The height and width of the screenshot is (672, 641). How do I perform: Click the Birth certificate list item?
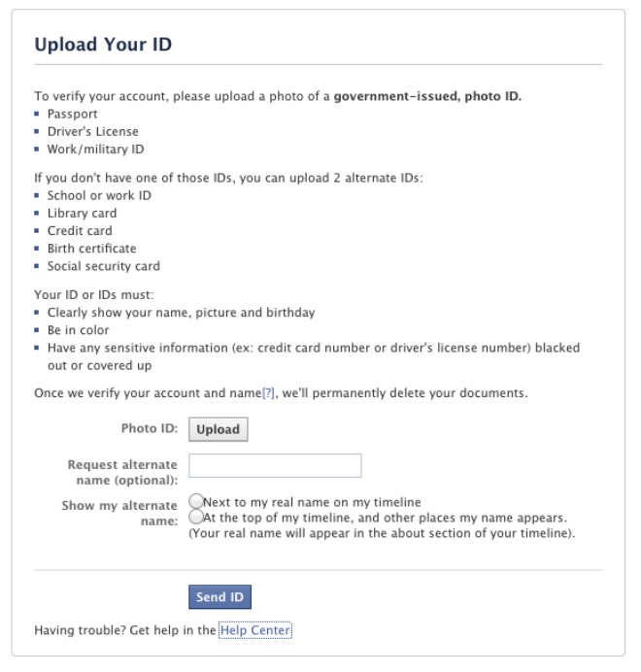pyautogui.click(x=91, y=249)
